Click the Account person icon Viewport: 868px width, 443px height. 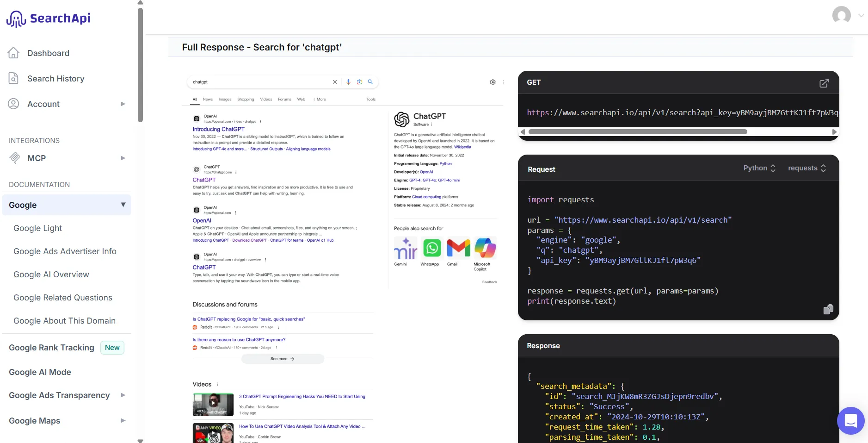tap(13, 104)
